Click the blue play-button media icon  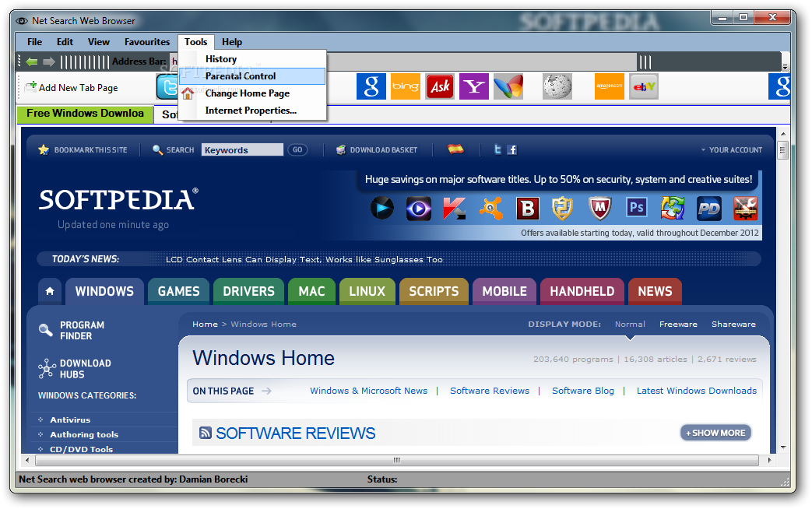(382, 208)
